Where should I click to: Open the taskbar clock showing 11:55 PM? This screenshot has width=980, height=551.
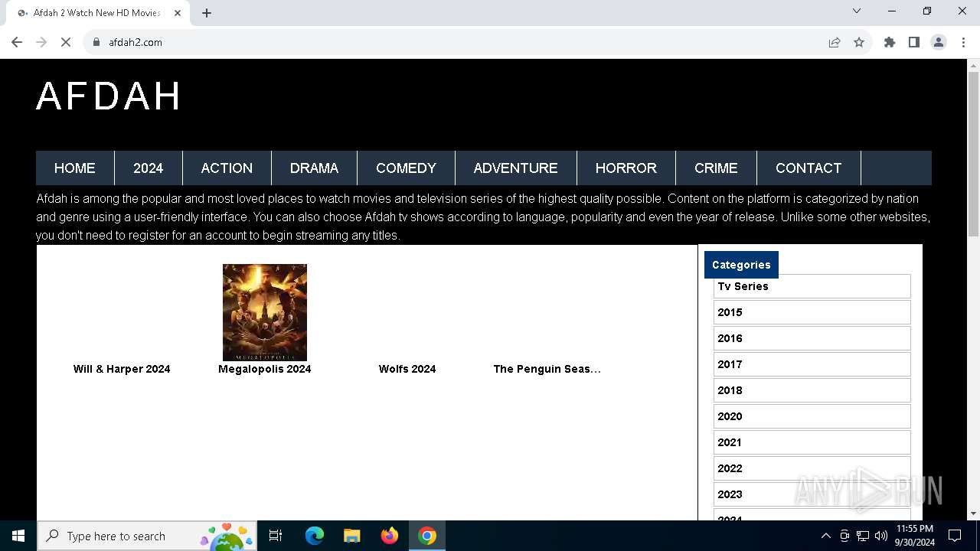[914, 536]
